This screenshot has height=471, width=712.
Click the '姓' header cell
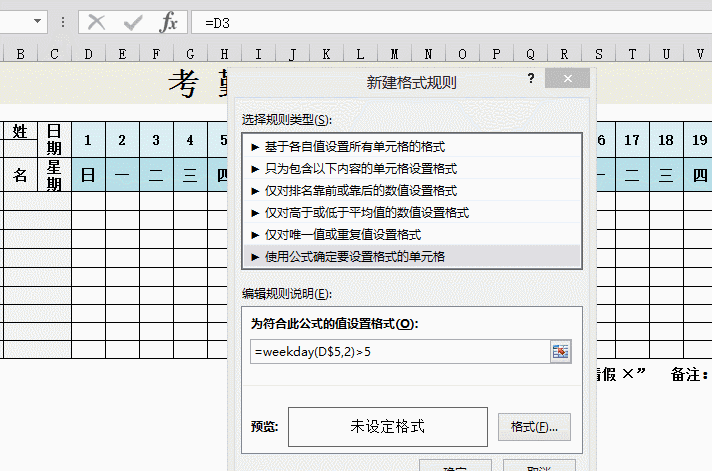click(20, 131)
